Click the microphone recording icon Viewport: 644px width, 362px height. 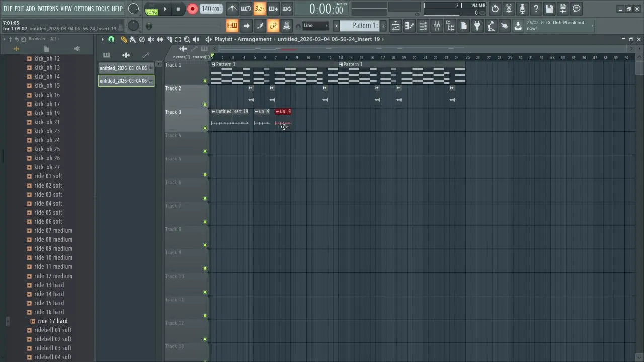click(522, 9)
